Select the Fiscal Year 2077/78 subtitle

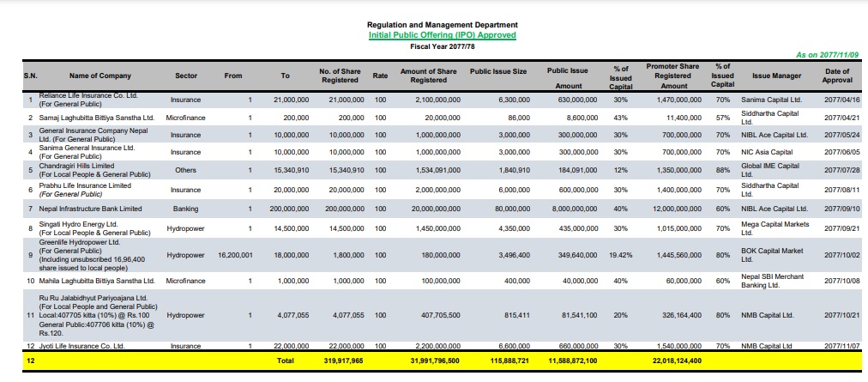click(443, 46)
